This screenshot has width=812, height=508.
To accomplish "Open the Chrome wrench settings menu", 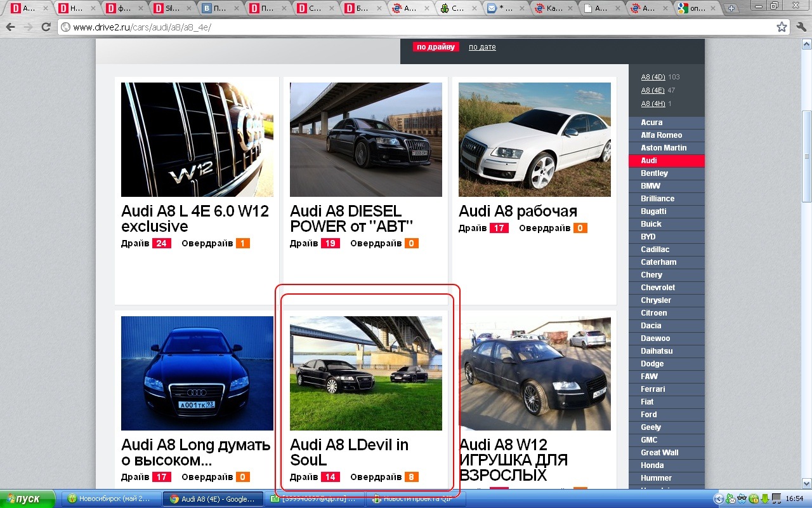I will pos(801,27).
